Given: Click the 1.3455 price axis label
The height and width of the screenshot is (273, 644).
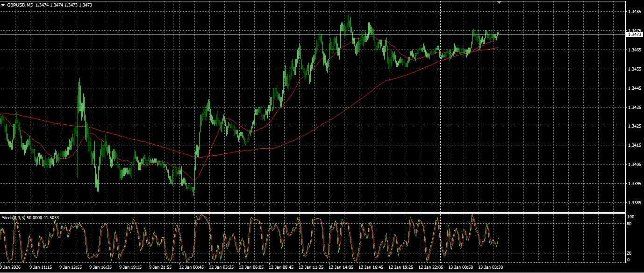Looking at the screenshot, I should (634, 69).
